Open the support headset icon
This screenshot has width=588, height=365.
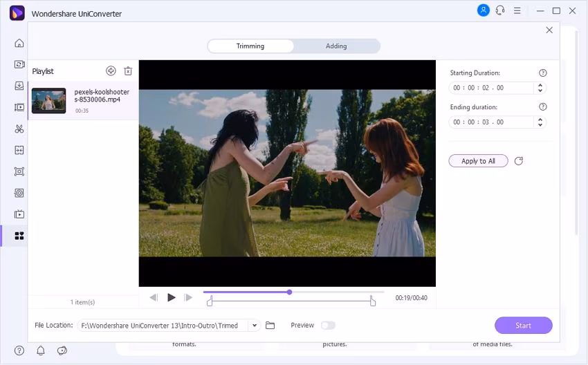pos(500,10)
